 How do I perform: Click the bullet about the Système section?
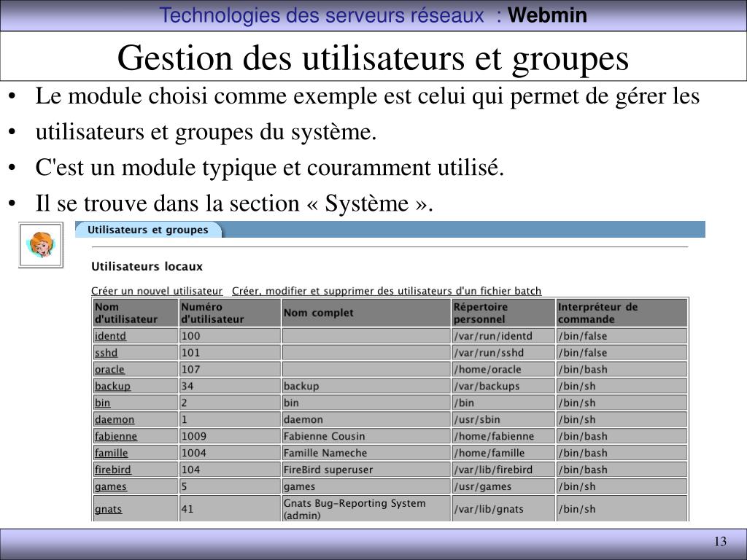point(234,203)
